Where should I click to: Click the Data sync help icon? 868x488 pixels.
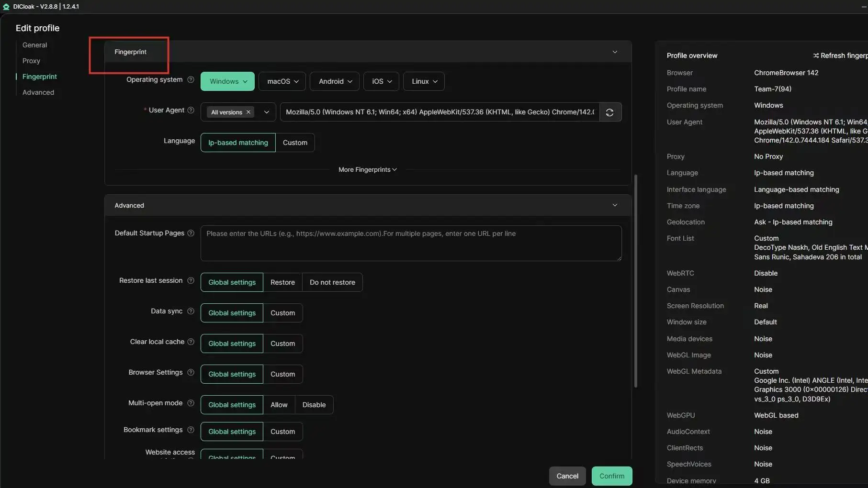(x=191, y=311)
